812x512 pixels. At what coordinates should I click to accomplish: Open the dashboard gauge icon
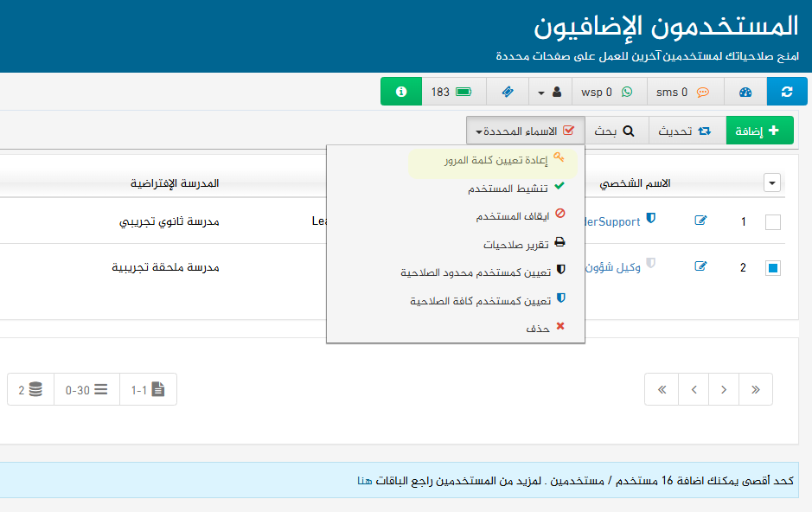[745, 92]
